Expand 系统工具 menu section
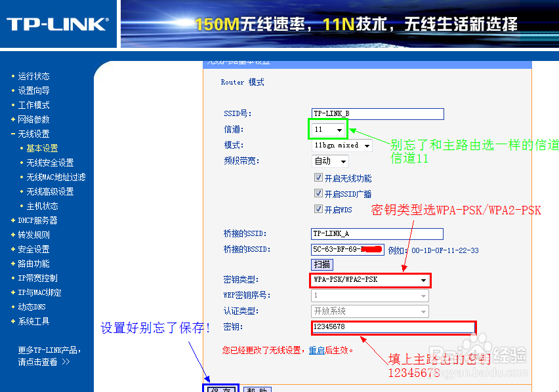This screenshot has height=392, width=559. (33, 321)
